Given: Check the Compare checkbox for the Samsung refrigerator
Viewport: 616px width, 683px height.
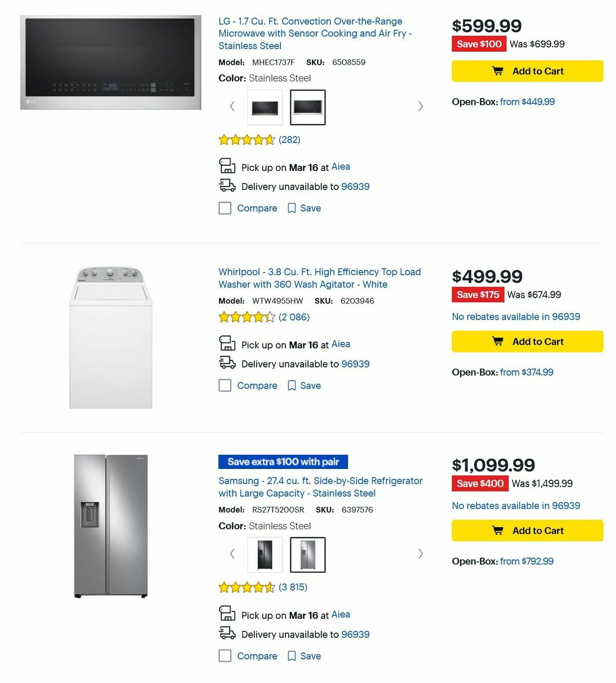Looking at the screenshot, I should pyautogui.click(x=225, y=655).
